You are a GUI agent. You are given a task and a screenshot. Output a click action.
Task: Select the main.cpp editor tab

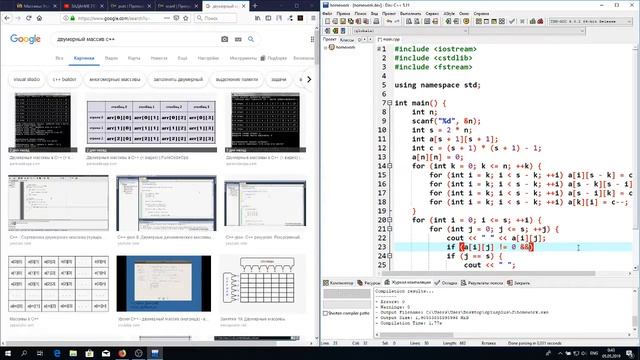pyautogui.click(x=389, y=39)
